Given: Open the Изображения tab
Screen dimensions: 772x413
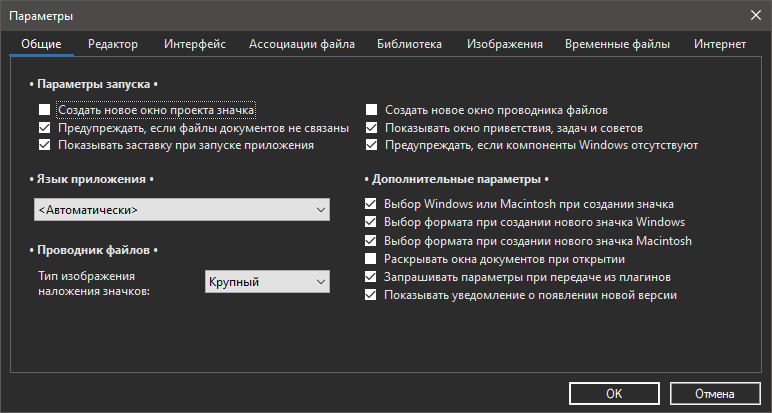Looking at the screenshot, I should (x=505, y=44).
